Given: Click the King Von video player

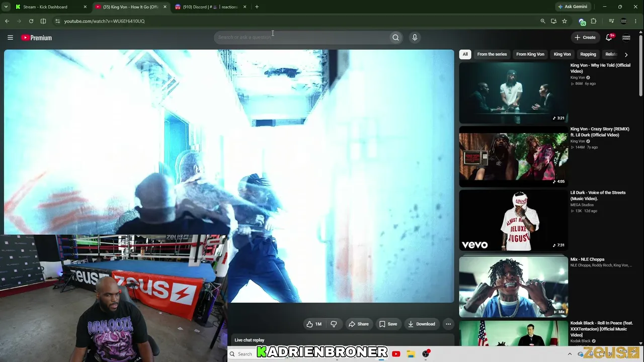Looking at the screenshot, I should click(x=229, y=176).
